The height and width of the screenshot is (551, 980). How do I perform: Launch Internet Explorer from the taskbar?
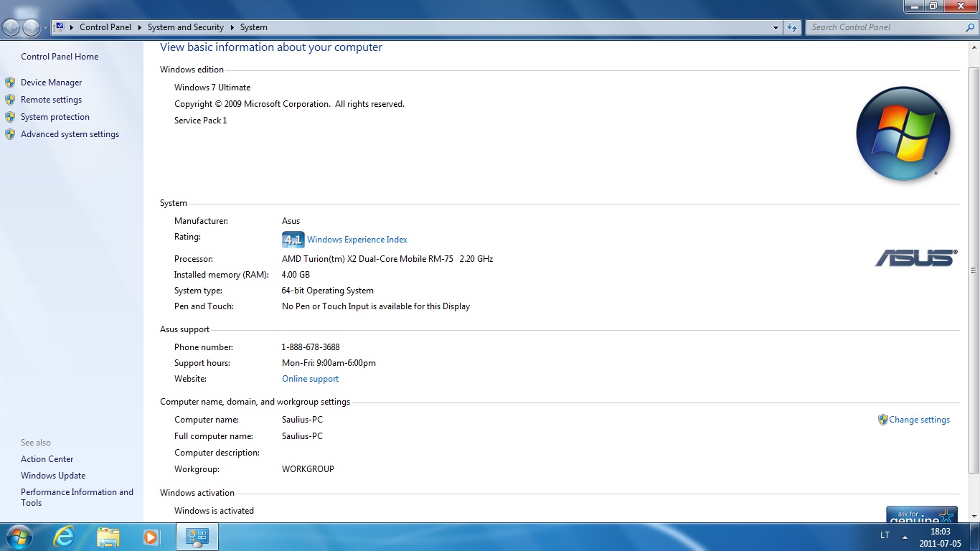[x=65, y=537]
